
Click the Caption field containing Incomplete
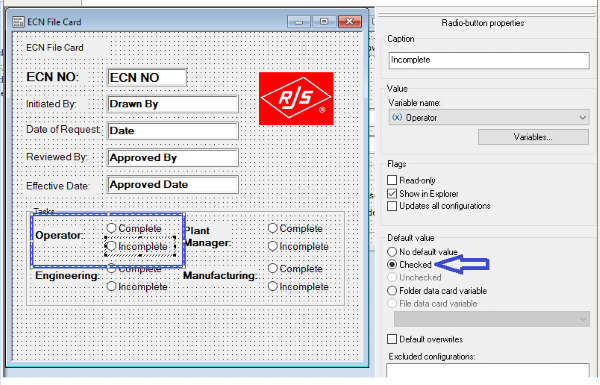489,60
